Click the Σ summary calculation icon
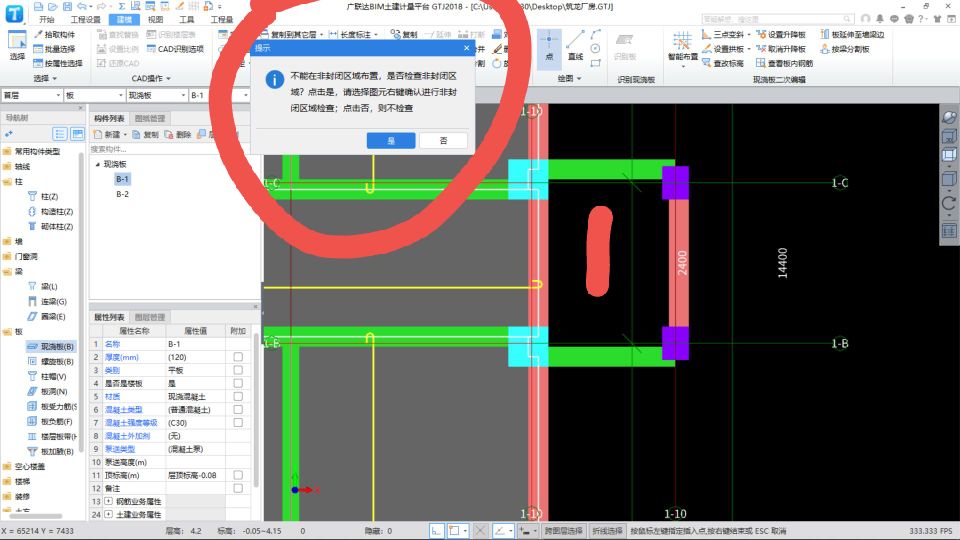This screenshot has height=540, width=960. tap(121, 6)
